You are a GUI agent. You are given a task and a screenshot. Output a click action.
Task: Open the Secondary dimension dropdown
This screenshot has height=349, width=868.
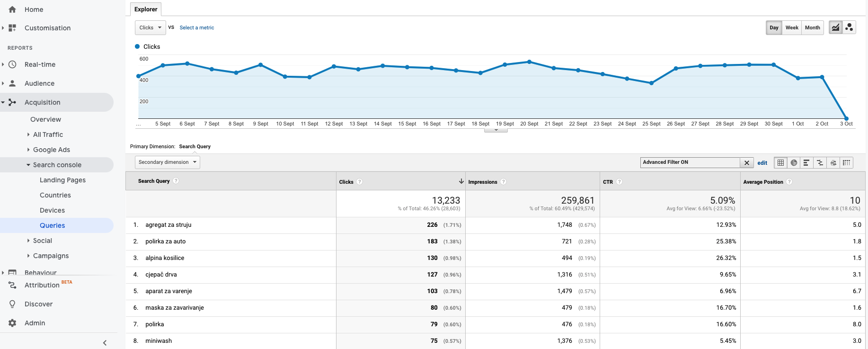point(168,162)
